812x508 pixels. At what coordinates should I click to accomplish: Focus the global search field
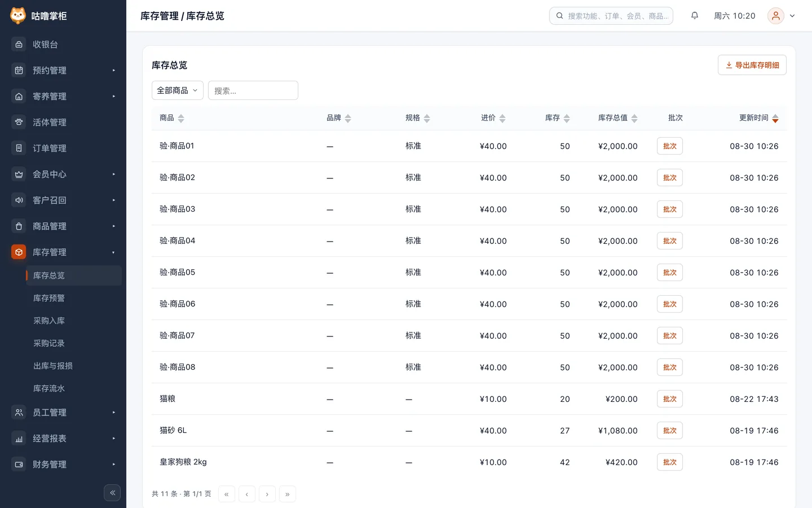tap(611, 16)
